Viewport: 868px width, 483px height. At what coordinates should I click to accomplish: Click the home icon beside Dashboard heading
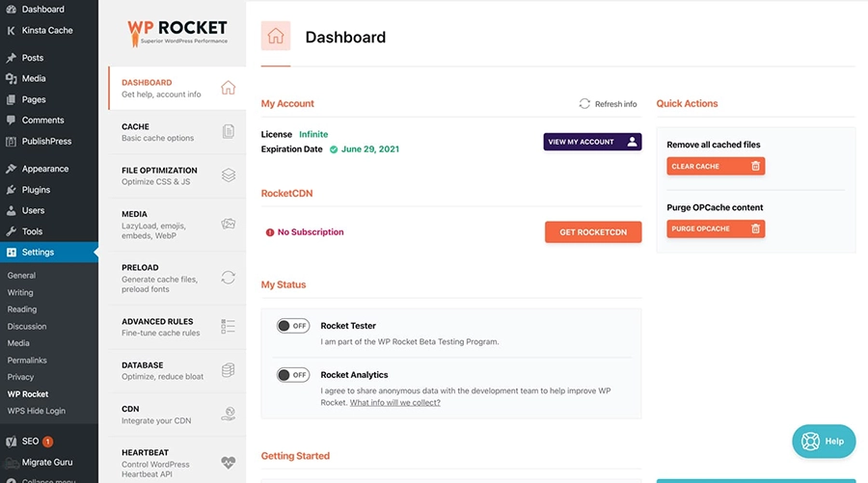[276, 38]
